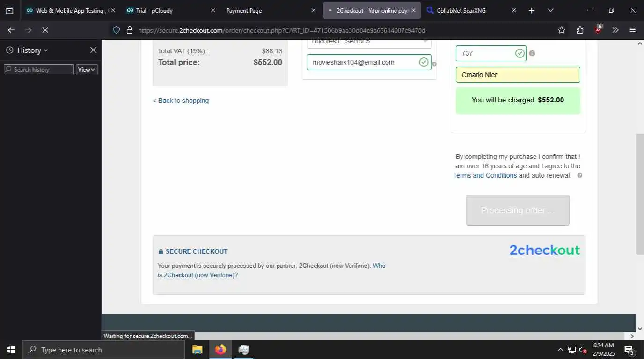Select Firefox in the taskbar

(x=220, y=350)
